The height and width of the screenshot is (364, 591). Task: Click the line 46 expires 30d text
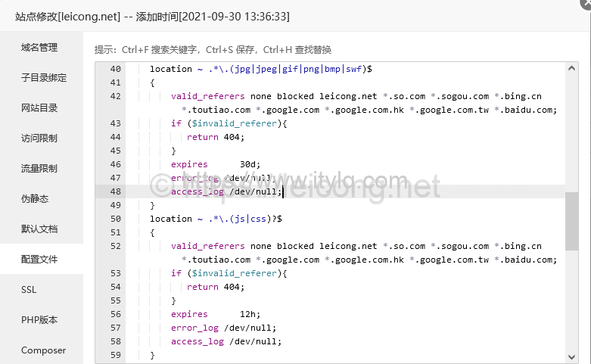213,164
